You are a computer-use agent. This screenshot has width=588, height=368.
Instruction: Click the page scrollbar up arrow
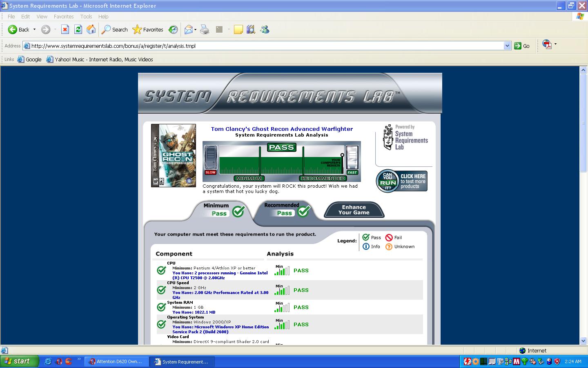[x=584, y=70]
